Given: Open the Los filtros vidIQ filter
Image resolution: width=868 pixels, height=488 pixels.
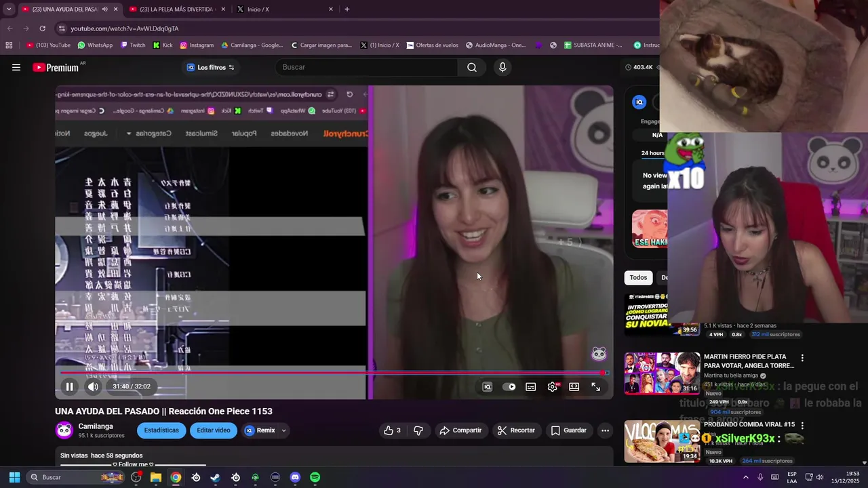Looking at the screenshot, I should tap(211, 67).
